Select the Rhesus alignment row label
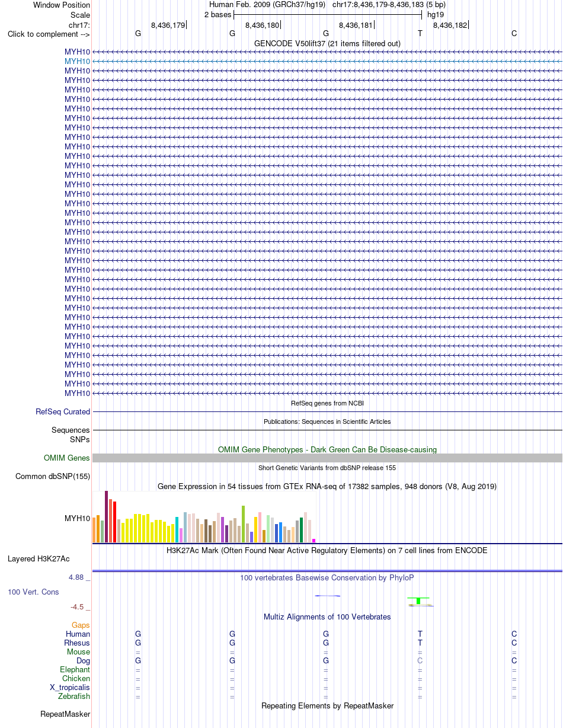Viewport: 563px width, 728px height. tap(77, 643)
